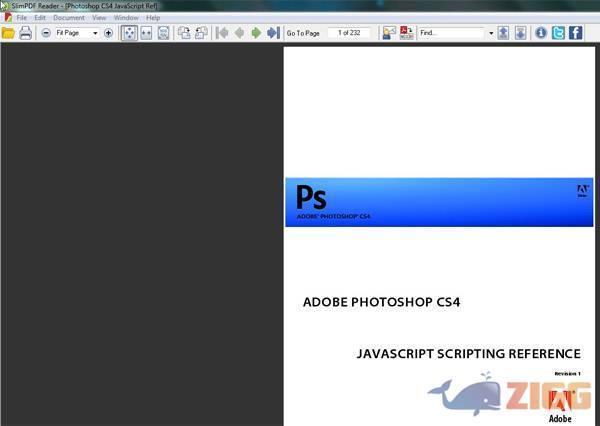Click the blue info icon
Screen dimensions: 600x426
541,33
